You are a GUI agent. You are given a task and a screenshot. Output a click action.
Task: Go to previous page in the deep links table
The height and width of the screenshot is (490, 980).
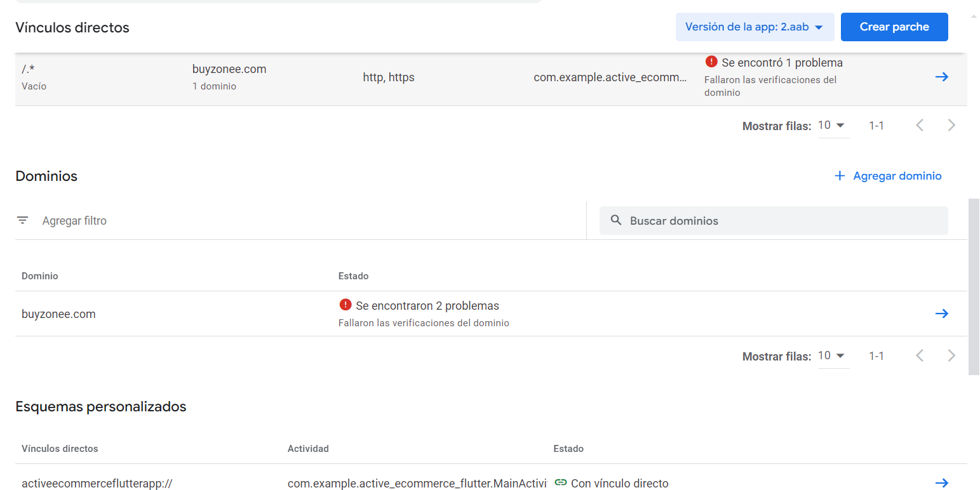click(x=919, y=125)
